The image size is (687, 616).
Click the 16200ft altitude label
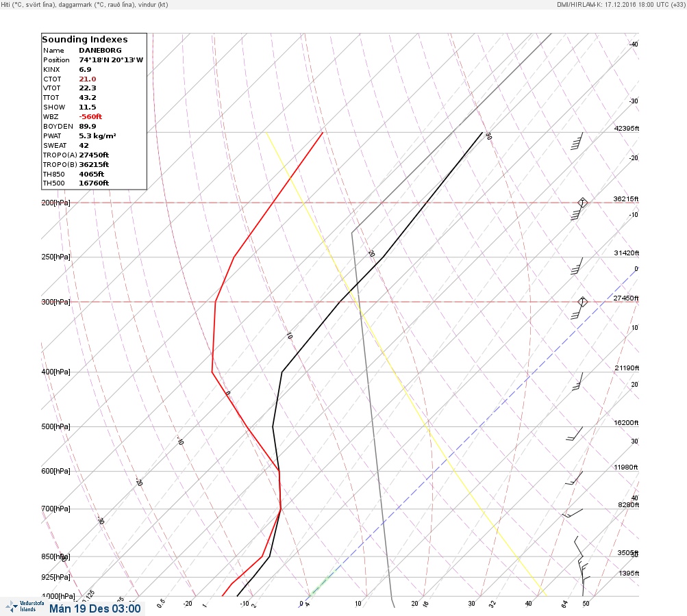[626, 423]
